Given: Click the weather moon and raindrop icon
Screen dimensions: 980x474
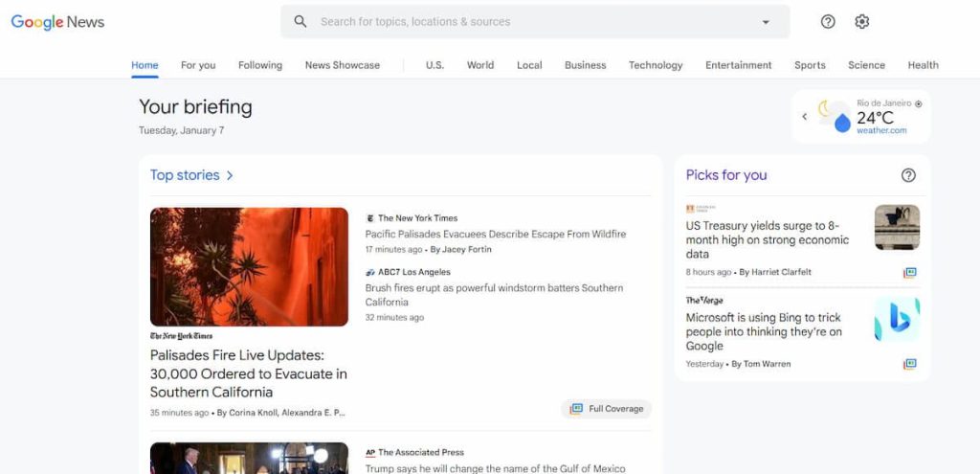Looking at the screenshot, I should (835, 116).
